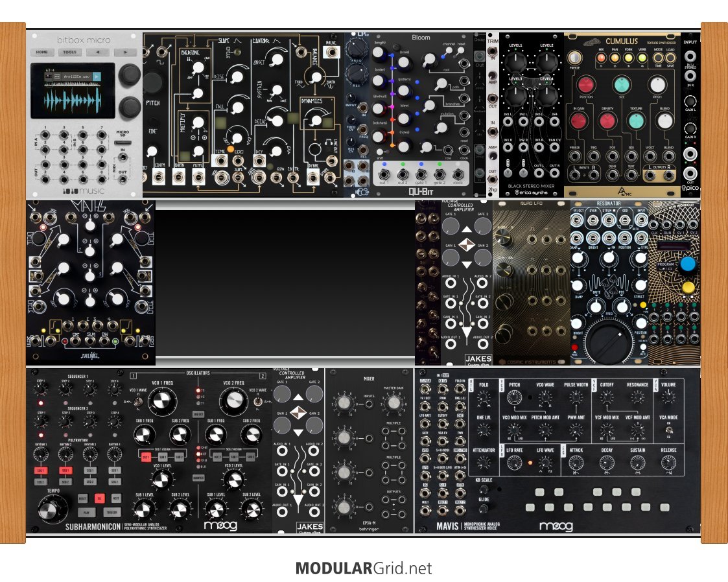This screenshot has height=582, width=728.
Task: Click the bitbox micro waveform screen
Action: click(x=73, y=91)
